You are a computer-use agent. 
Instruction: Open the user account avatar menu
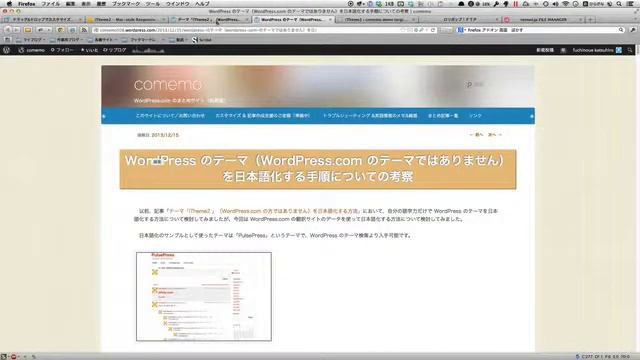click(597, 50)
